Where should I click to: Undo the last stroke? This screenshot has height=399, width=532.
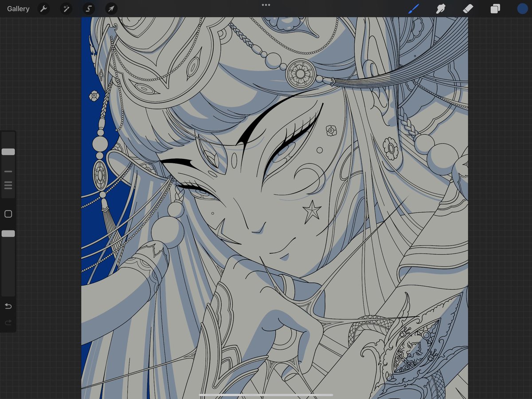click(x=8, y=306)
